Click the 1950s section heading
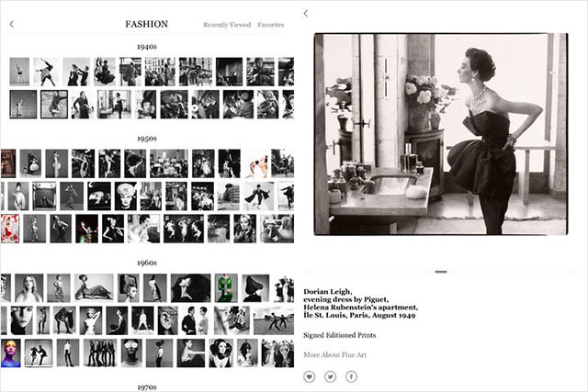 (147, 139)
